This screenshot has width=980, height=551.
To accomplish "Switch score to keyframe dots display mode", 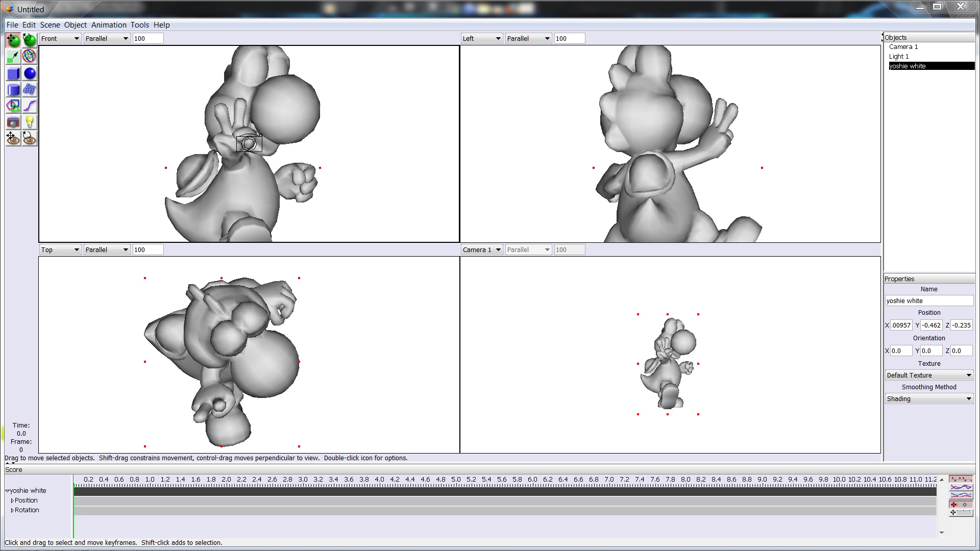I will click(961, 479).
